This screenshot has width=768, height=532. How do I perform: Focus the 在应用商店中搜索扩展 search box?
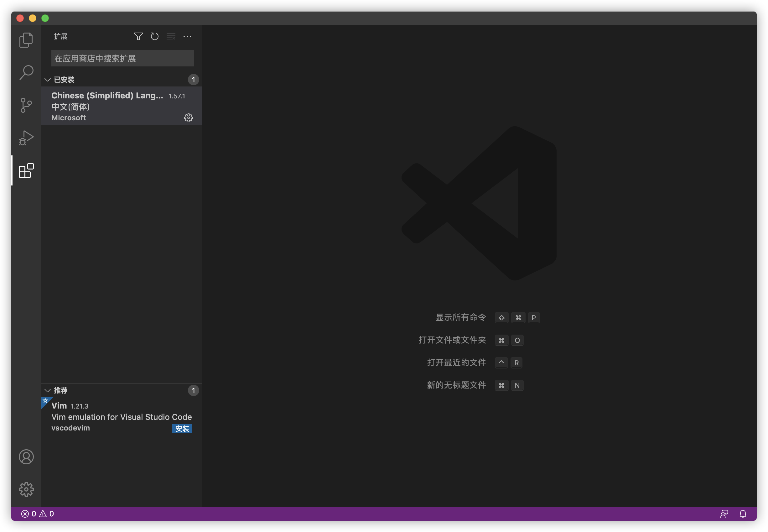point(122,58)
